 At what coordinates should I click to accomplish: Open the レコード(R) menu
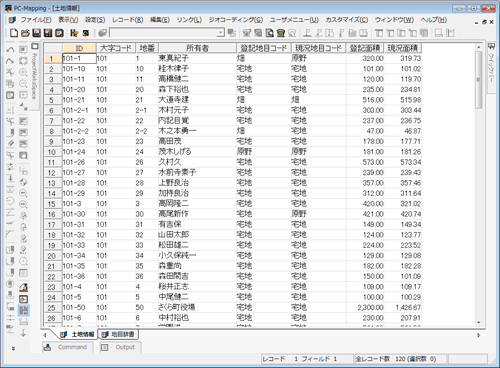(x=128, y=20)
